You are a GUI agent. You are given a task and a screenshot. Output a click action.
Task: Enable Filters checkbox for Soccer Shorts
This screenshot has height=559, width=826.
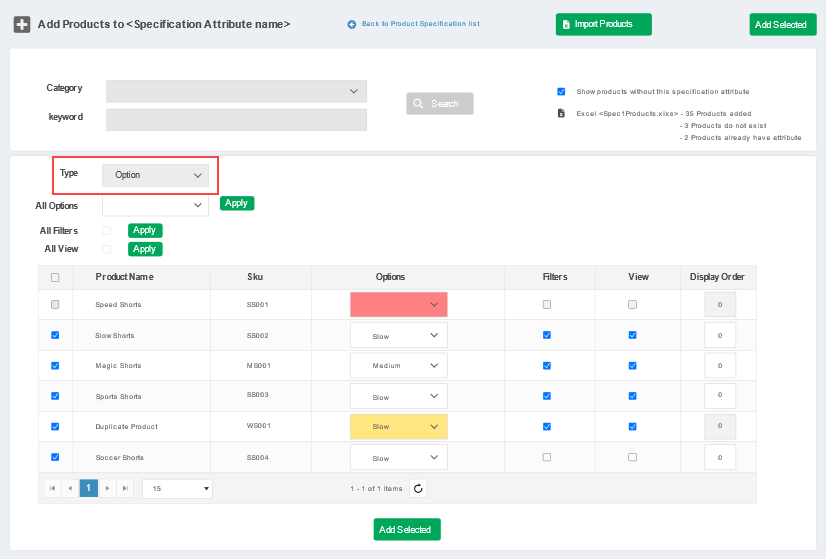click(x=547, y=457)
